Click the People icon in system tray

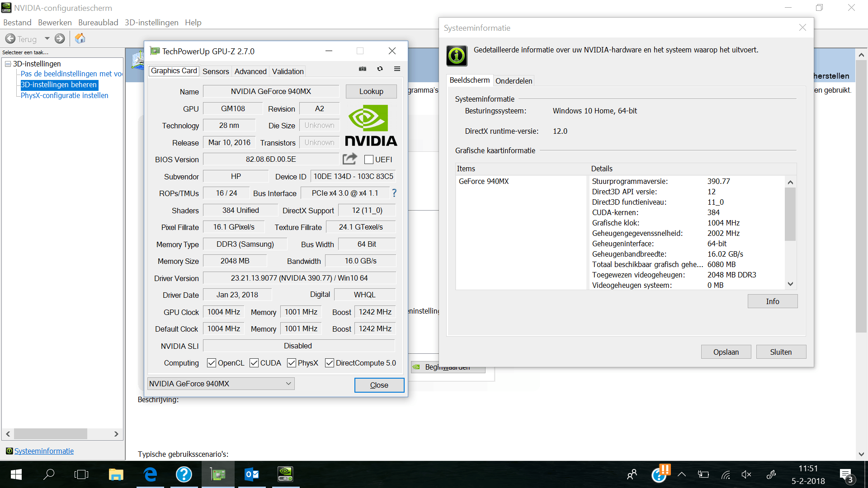click(632, 474)
